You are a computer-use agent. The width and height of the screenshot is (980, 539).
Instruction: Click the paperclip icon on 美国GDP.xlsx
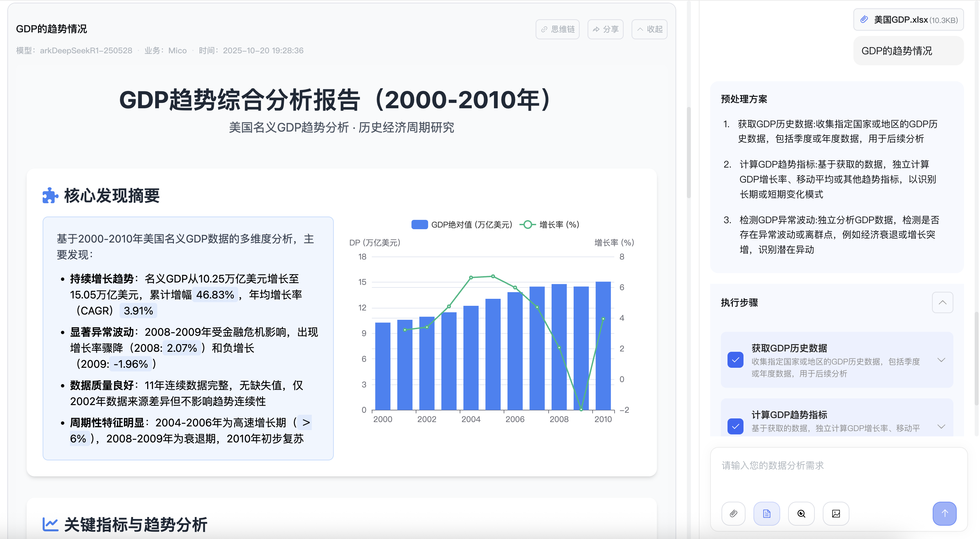(x=864, y=19)
